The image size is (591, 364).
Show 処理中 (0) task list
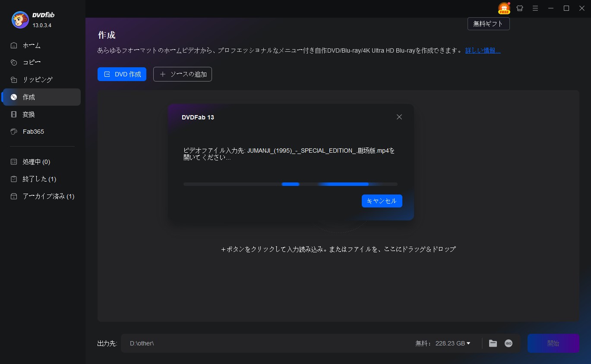tap(41, 162)
